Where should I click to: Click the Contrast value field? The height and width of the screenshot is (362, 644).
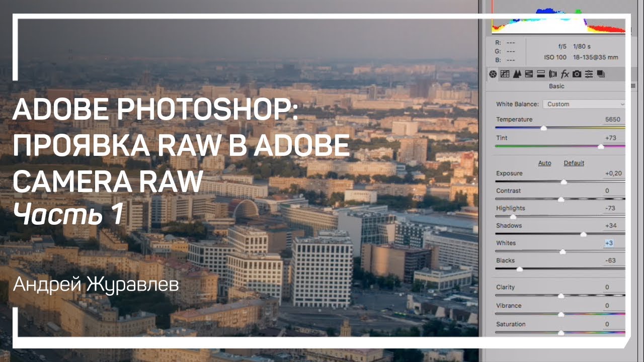(x=613, y=191)
